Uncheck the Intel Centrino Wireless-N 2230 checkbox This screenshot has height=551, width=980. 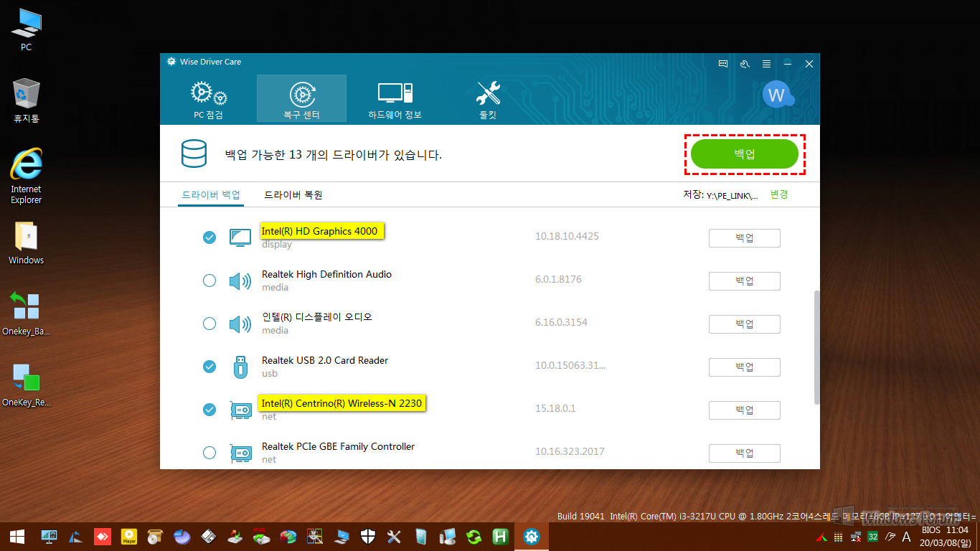[x=209, y=410]
